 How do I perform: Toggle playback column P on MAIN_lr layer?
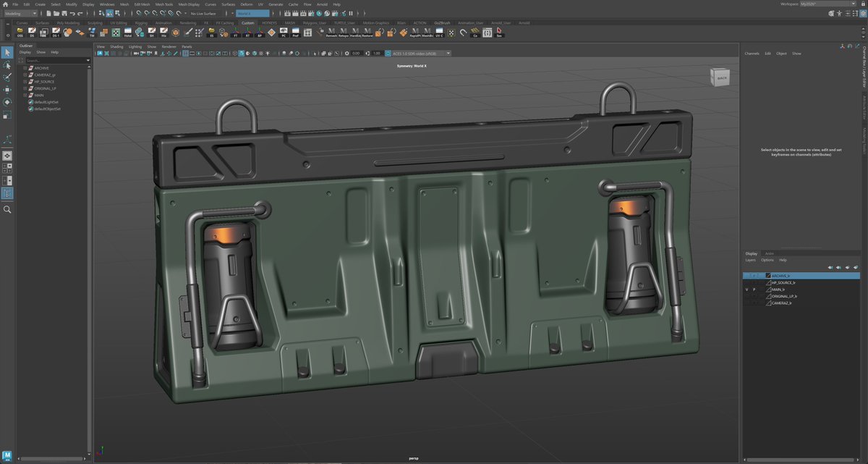pos(754,290)
